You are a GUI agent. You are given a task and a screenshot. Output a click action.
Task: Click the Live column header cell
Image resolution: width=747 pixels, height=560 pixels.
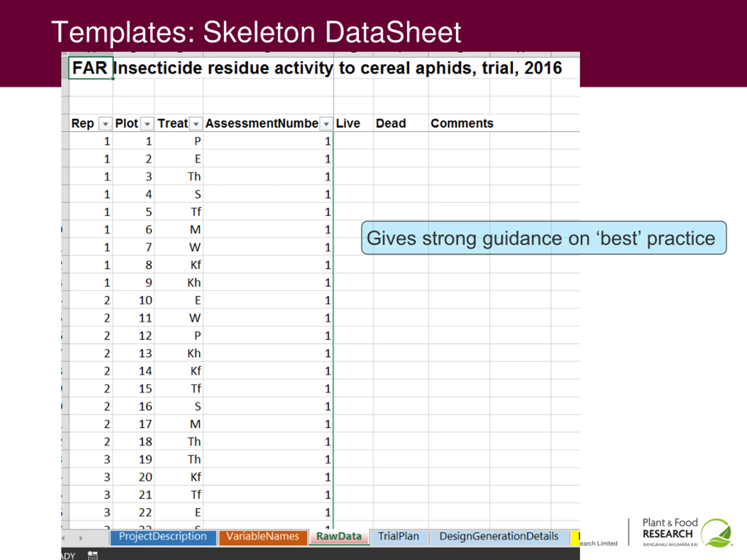coord(353,124)
